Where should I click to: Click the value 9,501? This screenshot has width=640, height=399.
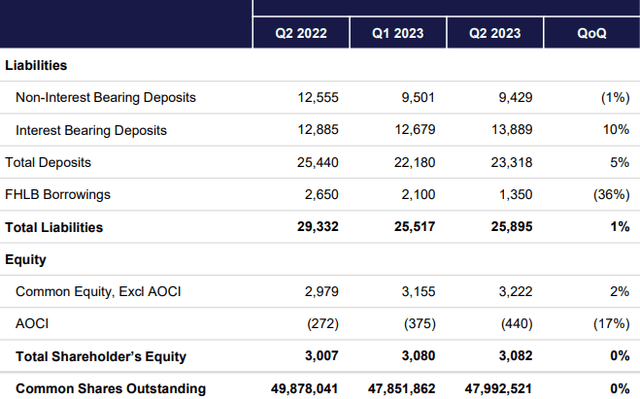click(x=418, y=98)
